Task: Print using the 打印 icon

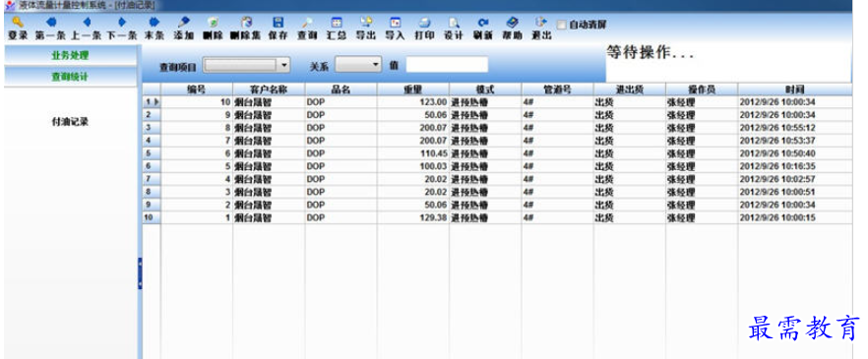Action: tap(424, 22)
